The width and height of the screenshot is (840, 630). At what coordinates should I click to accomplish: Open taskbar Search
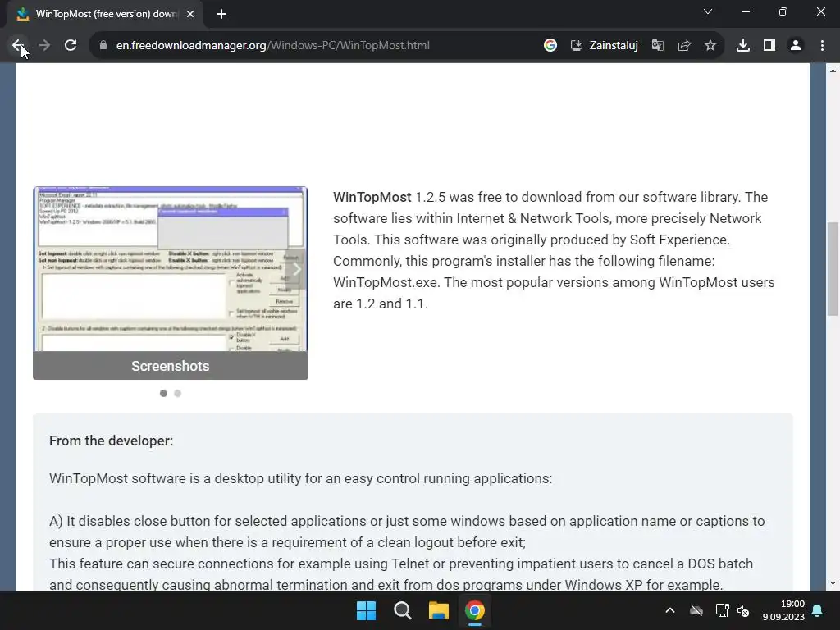point(402,610)
